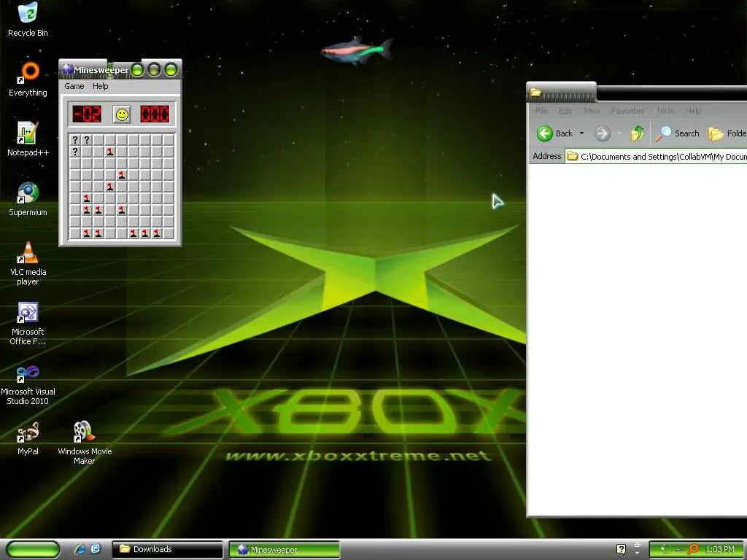747x560 pixels.
Task: Click the Back button in Explorer window
Action: [x=554, y=133]
